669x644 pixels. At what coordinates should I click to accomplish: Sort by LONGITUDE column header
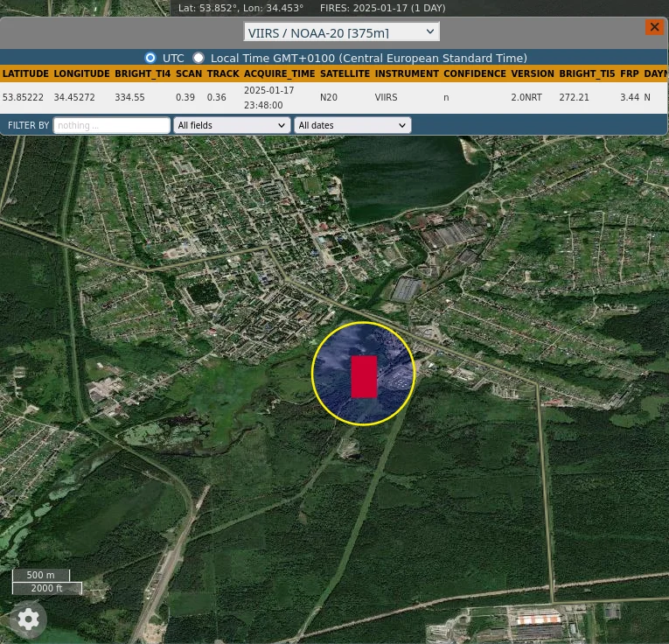(x=81, y=74)
